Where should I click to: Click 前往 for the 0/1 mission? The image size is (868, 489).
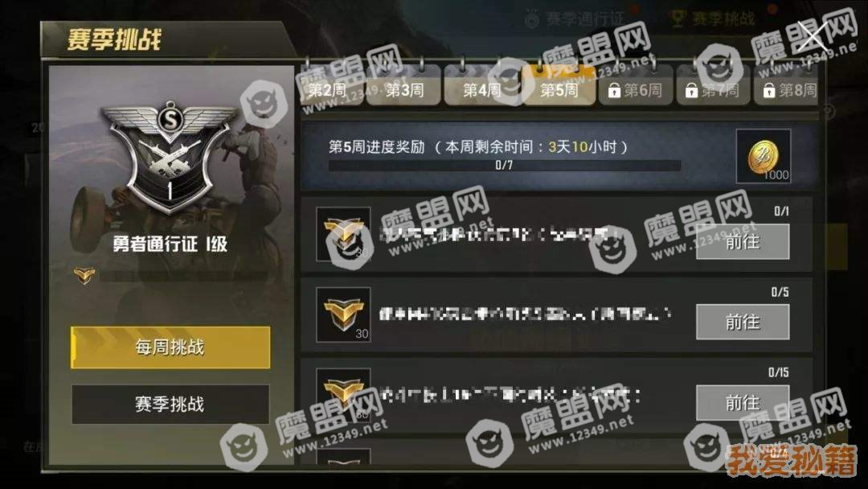[x=743, y=241]
